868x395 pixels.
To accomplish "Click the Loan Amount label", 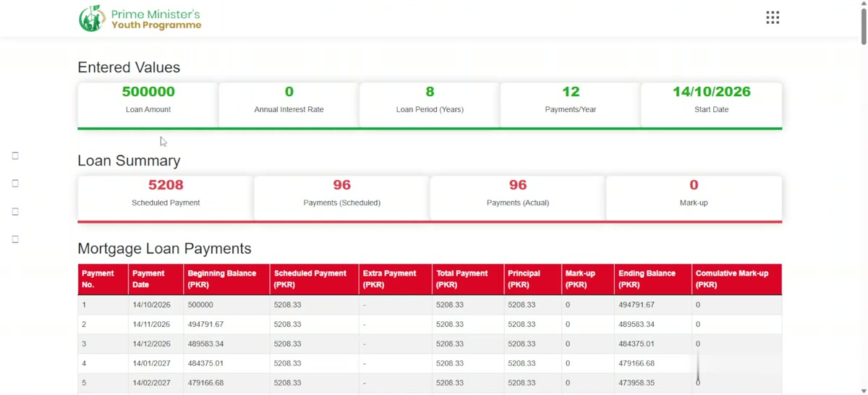I will (148, 109).
